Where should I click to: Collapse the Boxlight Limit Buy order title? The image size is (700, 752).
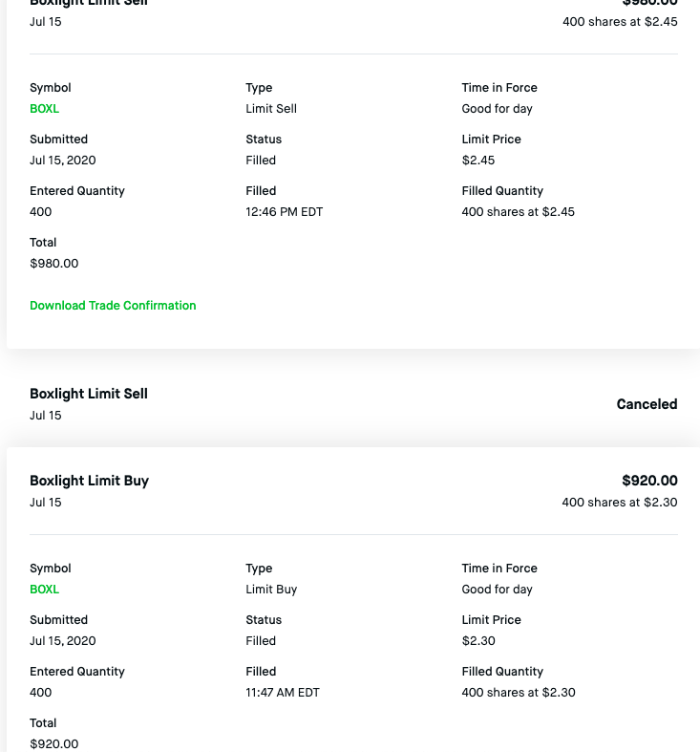(x=89, y=481)
